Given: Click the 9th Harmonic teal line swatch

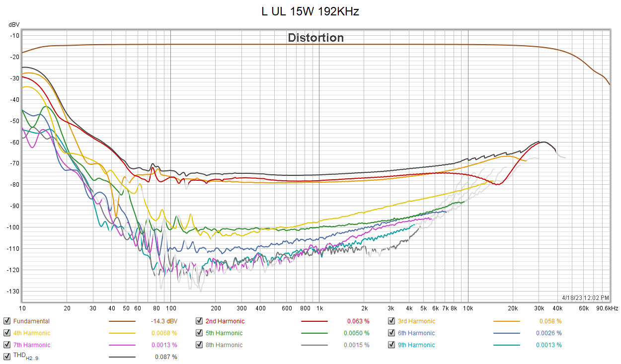Looking at the screenshot, I should tap(507, 345).
